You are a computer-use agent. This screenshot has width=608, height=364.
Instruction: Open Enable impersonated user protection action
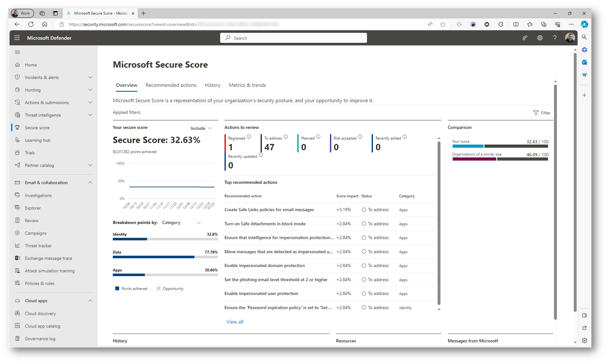pyautogui.click(x=261, y=294)
